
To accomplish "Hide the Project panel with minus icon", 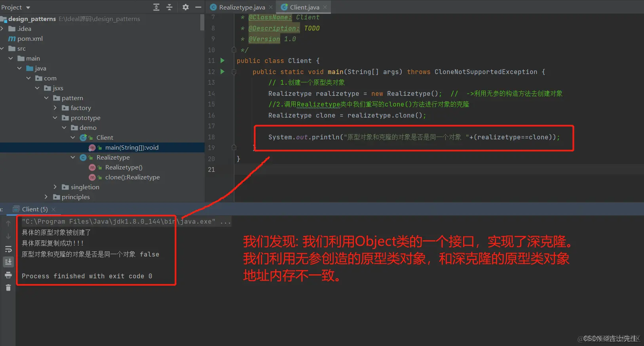I will click(x=198, y=7).
